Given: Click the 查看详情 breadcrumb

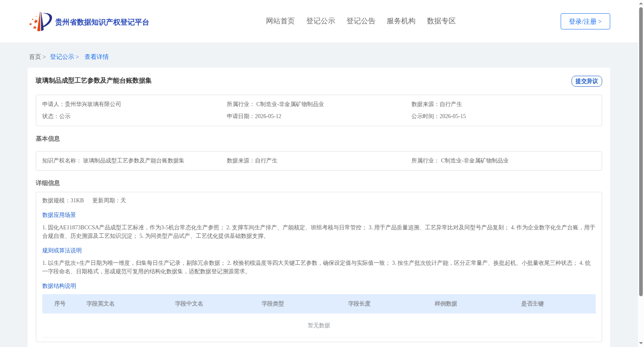Looking at the screenshot, I should tap(97, 57).
